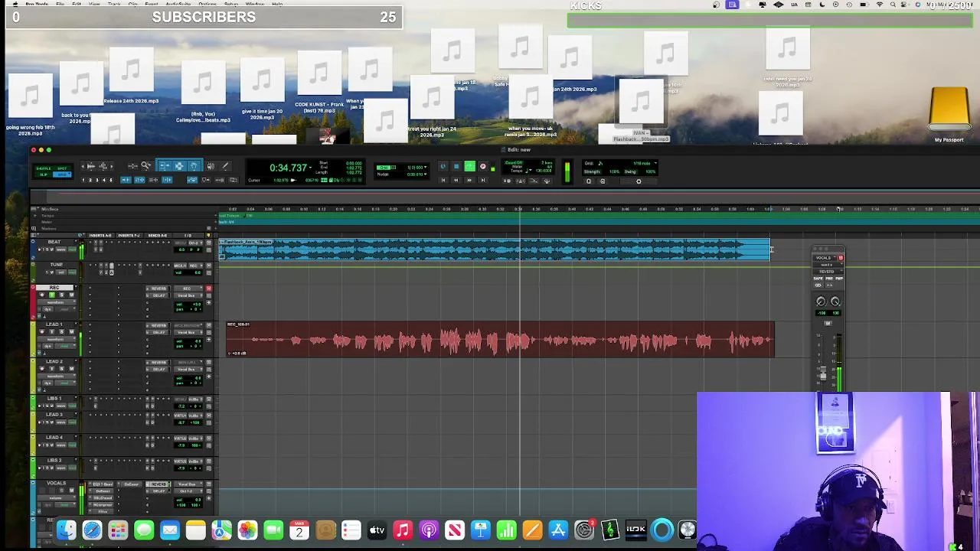This screenshot has width=980, height=551.
Task: Select the Trim tool in the toolbar
Action: 164,166
